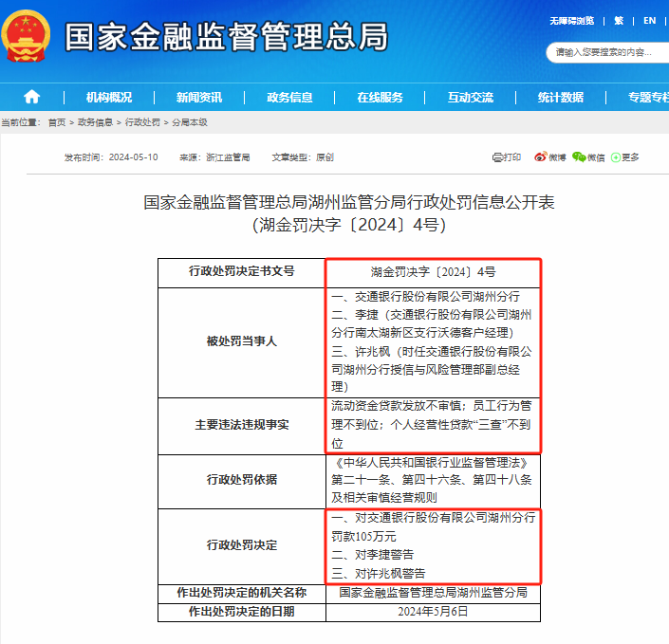Click the search input field
The height and width of the screenshot is (644, 669).
click(x=607, y=52)
